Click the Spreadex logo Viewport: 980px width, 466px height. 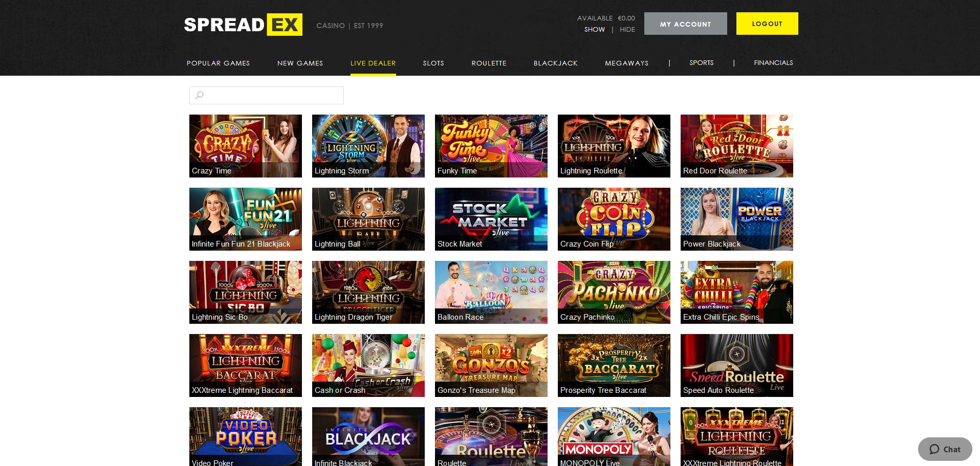[x=243, y=25]
